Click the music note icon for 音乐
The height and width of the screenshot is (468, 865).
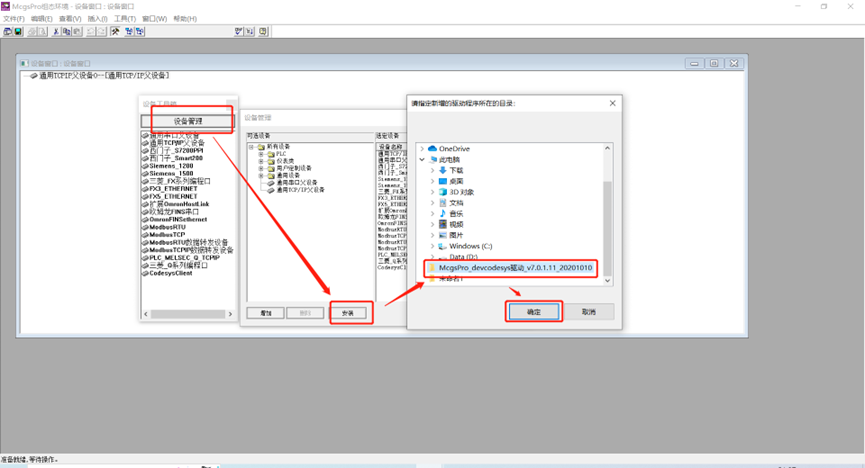442,213
